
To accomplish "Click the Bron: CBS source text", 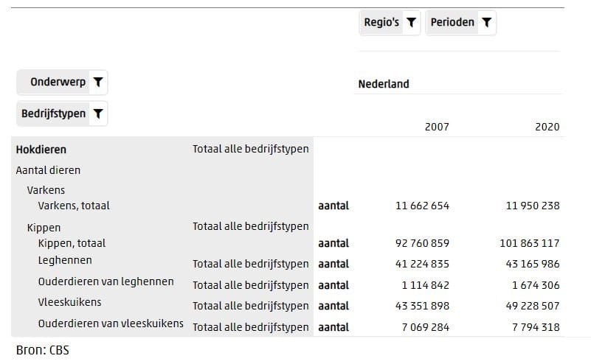I will tap(42, 350).
